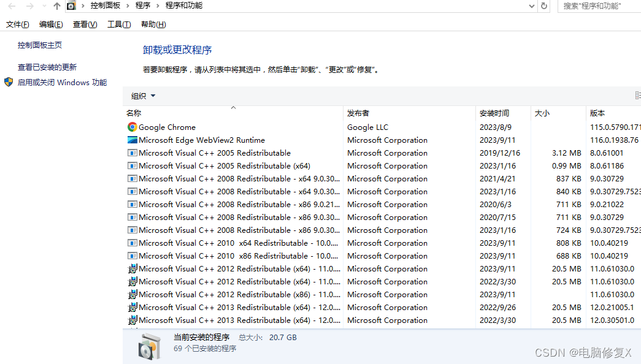Click version cell 9.0.21022

pyautogui.click(x=607, y=204)
